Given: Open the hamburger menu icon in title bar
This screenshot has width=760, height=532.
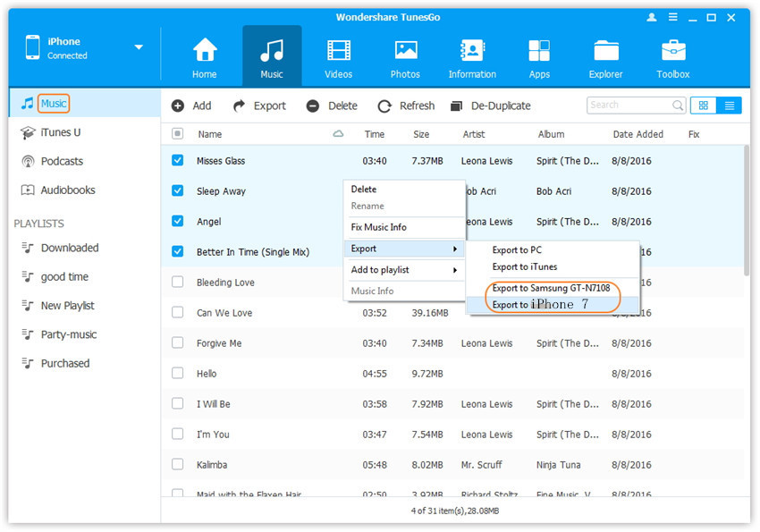Looking at the screenshot, I should click(x=672, y=17).
